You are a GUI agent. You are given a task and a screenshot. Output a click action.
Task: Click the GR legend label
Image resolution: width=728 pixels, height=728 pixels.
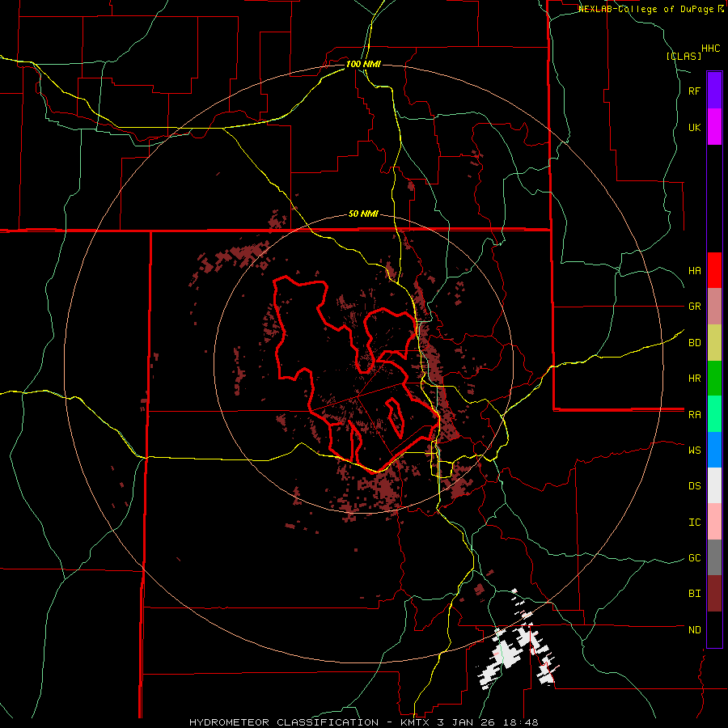coord(694,307)
